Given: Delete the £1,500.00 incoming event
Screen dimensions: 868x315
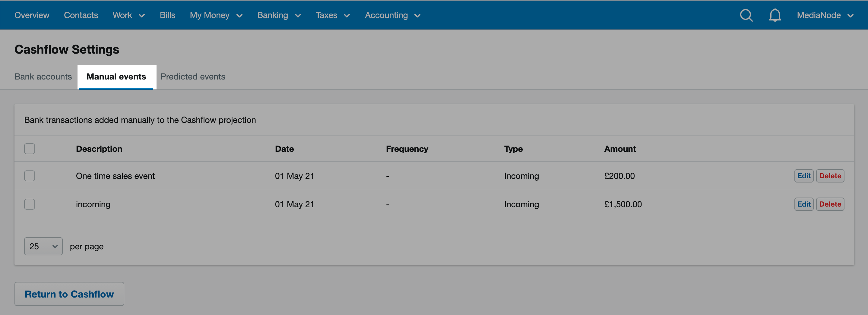Looking at the screenshot, I should click(830, 204).
